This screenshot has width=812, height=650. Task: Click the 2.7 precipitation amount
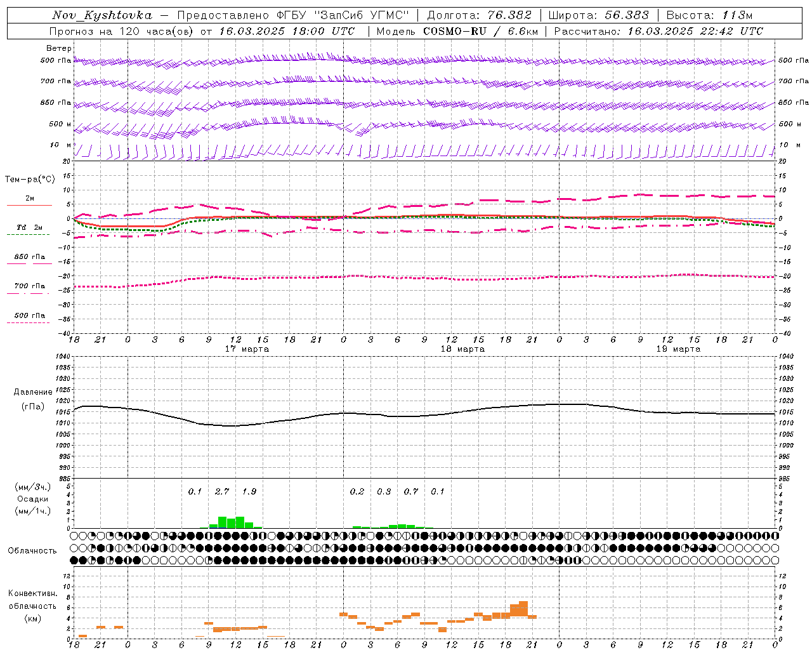222,492
